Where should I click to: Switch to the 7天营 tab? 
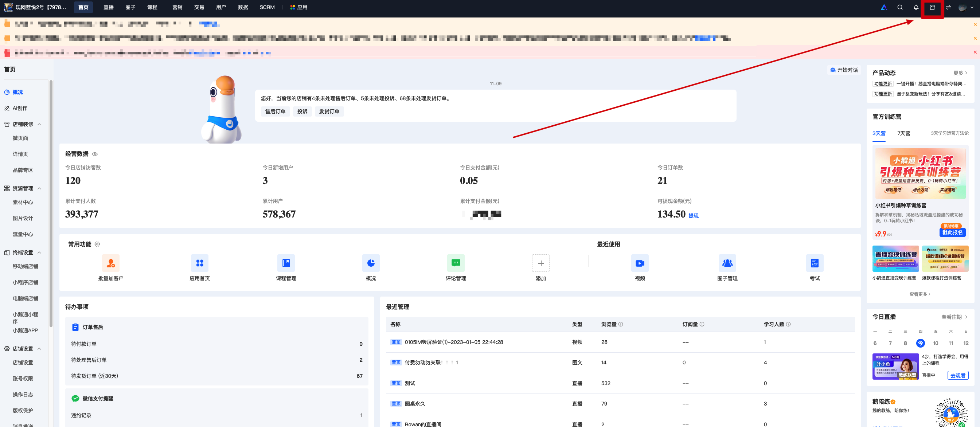903,133
